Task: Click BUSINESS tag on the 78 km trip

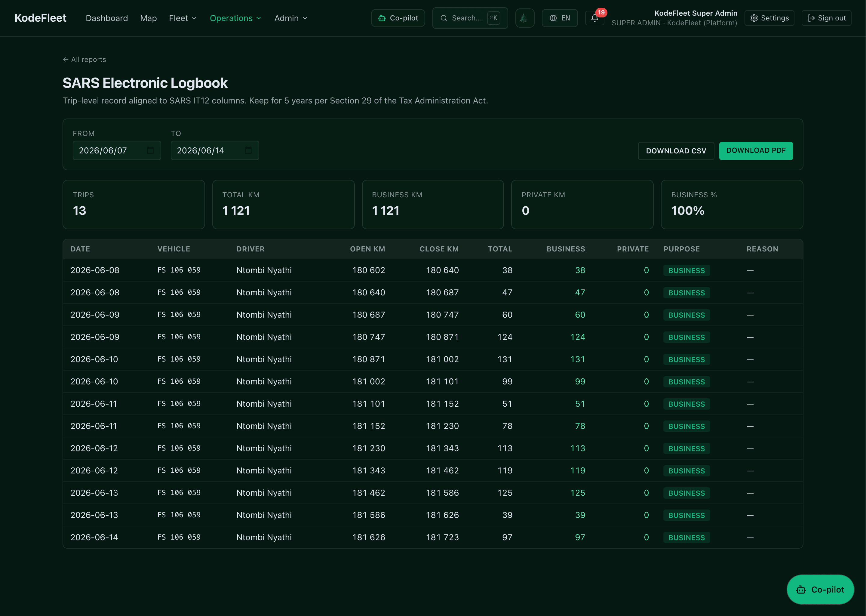Action: pos(686,426)
